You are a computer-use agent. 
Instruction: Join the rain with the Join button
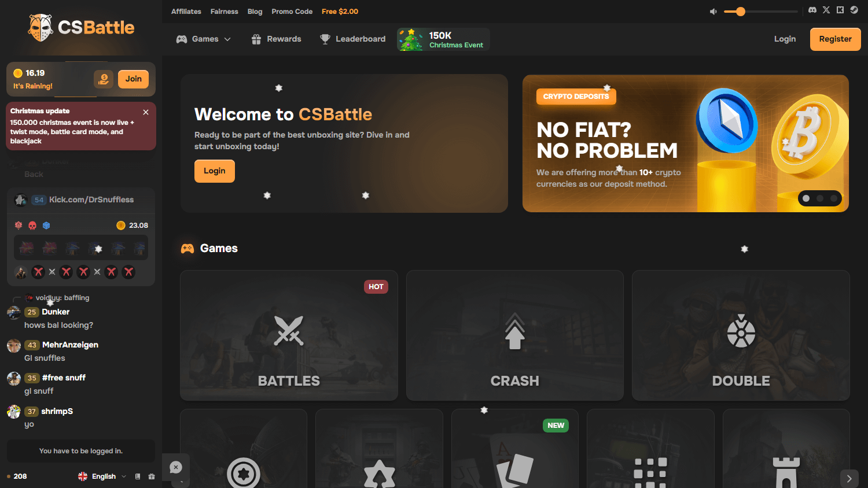133,79
